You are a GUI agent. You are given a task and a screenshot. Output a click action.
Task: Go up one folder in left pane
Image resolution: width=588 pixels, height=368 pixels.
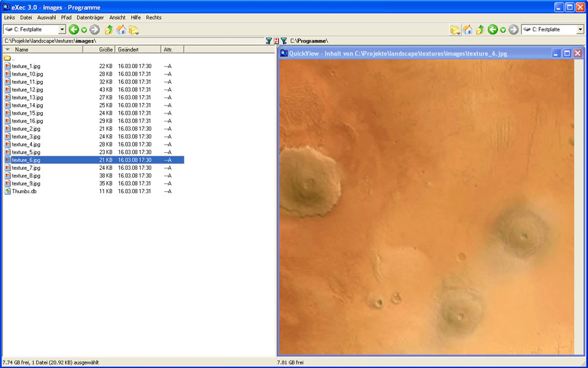pyautogui.click(x=109, y=29)
